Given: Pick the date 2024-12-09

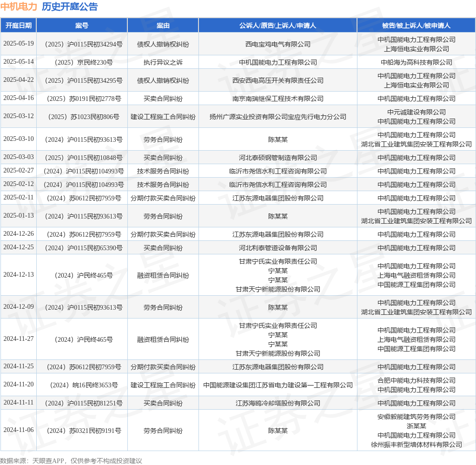Looking at the screenshot, I should point(19,307).
